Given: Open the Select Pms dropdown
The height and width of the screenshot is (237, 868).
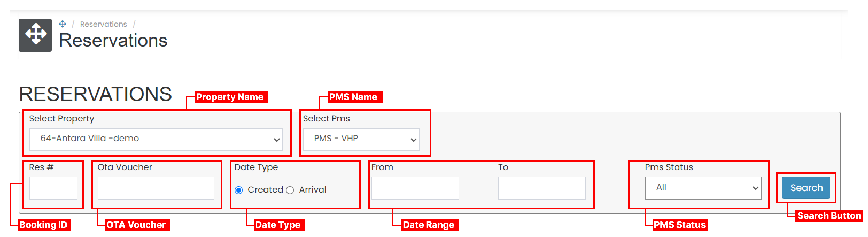Looking at the screenshot, I should 361,139.
